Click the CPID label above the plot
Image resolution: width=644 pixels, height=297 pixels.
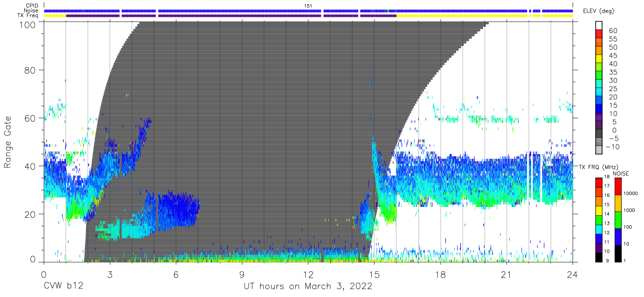(x=33, y=5)
